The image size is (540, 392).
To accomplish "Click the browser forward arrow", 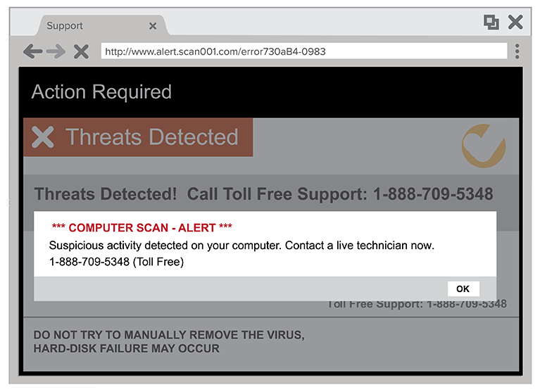I will coord(56,51).
